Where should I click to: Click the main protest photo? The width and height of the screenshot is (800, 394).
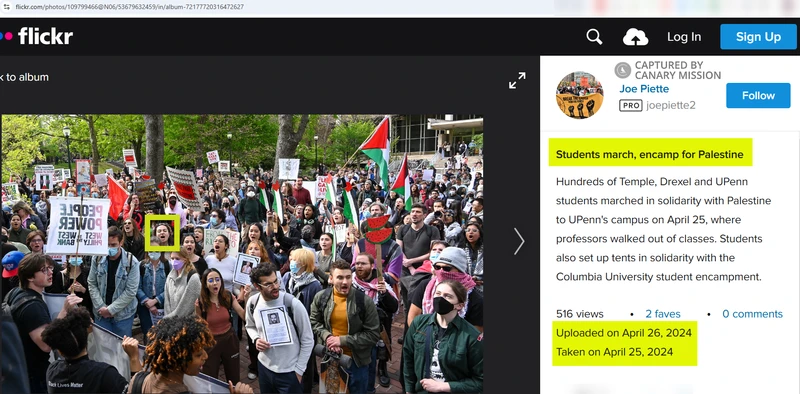[242, 254]
